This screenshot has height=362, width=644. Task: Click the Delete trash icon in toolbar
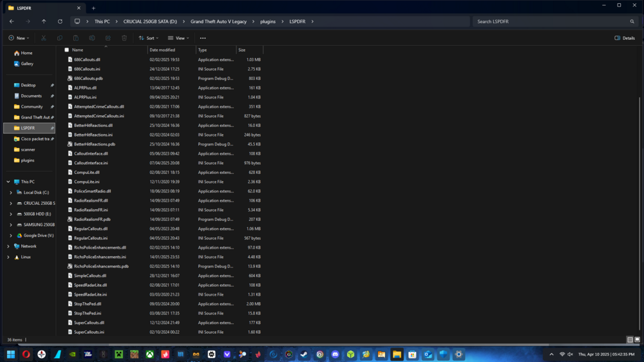coord(124,38)
